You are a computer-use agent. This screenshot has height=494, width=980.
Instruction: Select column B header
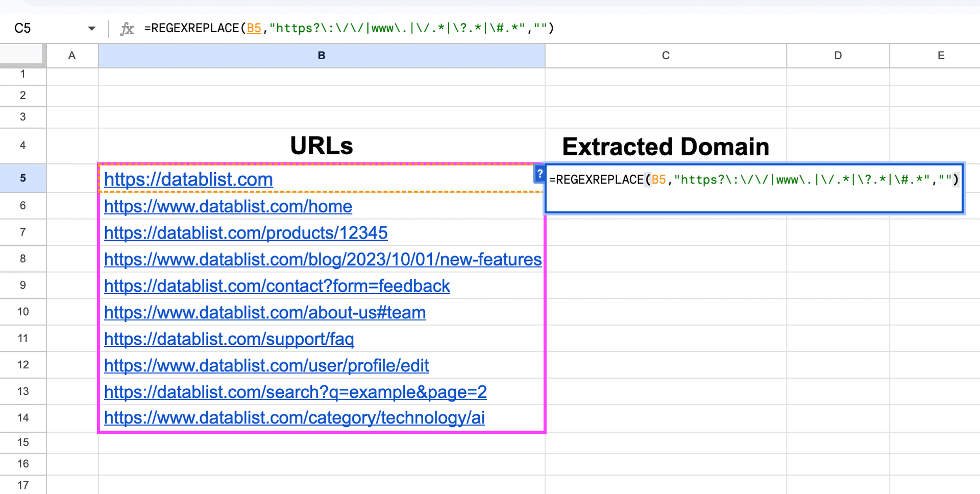point(321,55)
